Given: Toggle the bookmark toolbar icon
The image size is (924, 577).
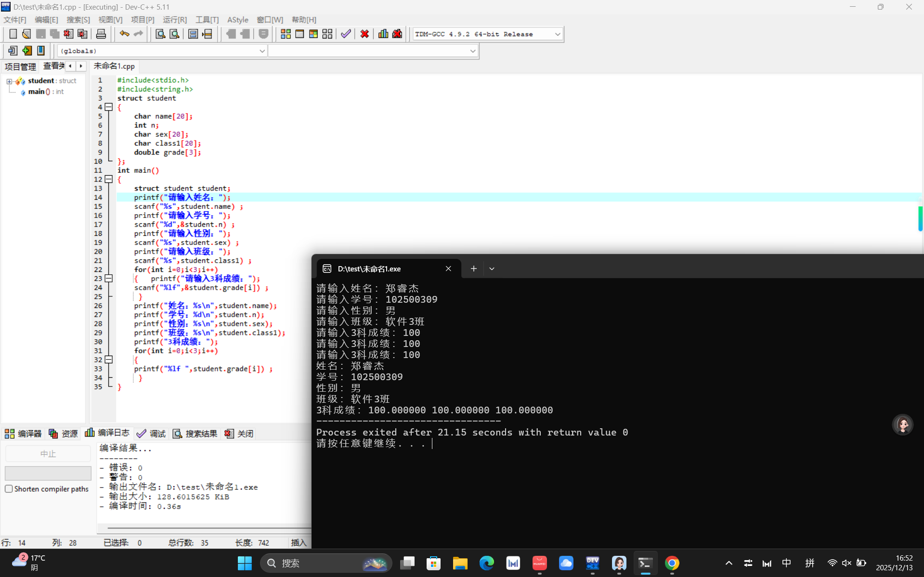Looking at the screenshot, I should click(41, 51).
